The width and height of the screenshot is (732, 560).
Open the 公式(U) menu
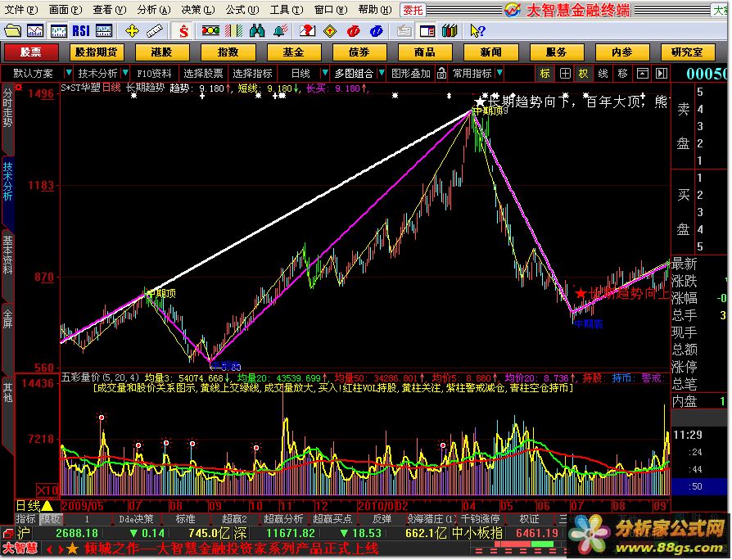click(x=242, y=9)
